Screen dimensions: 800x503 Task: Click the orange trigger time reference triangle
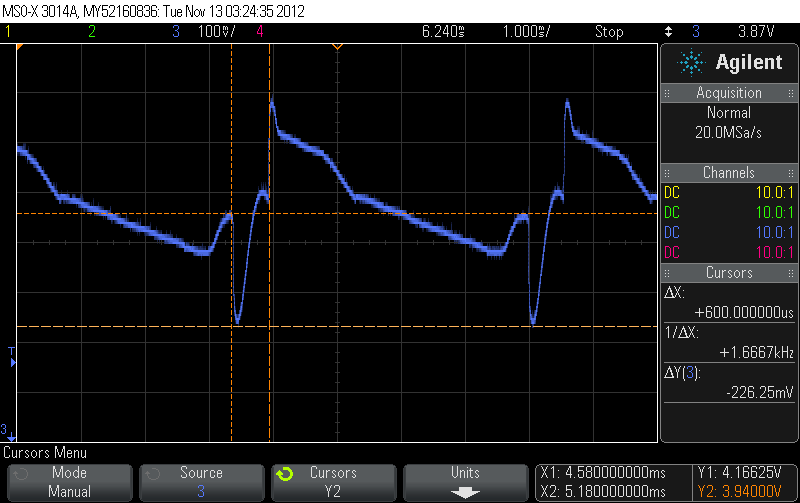coord(337,47)
